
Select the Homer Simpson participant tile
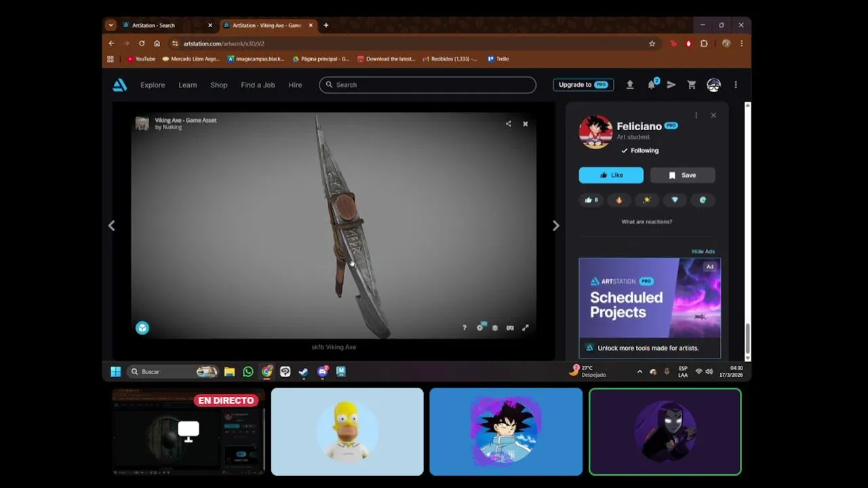tap(347, 432)
